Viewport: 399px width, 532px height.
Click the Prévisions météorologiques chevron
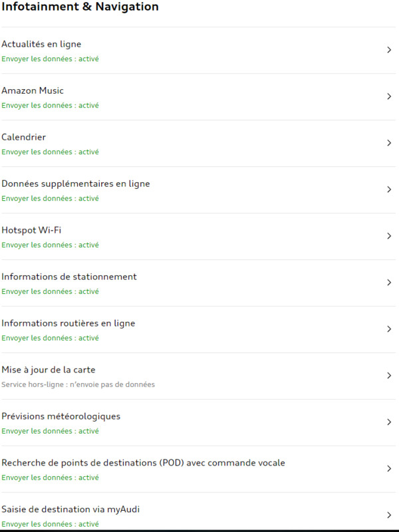tap(389, 422)
